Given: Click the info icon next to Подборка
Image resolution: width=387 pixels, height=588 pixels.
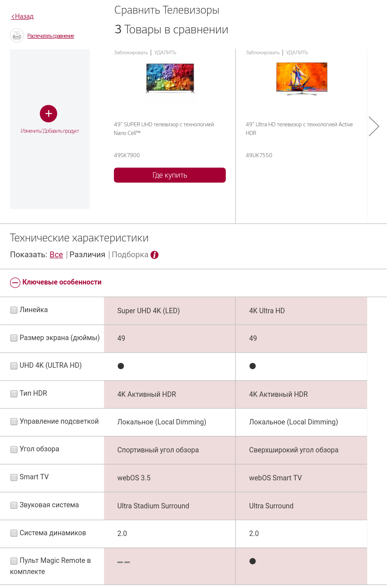Looking at the screenshot, I should (x=154, y=255).
